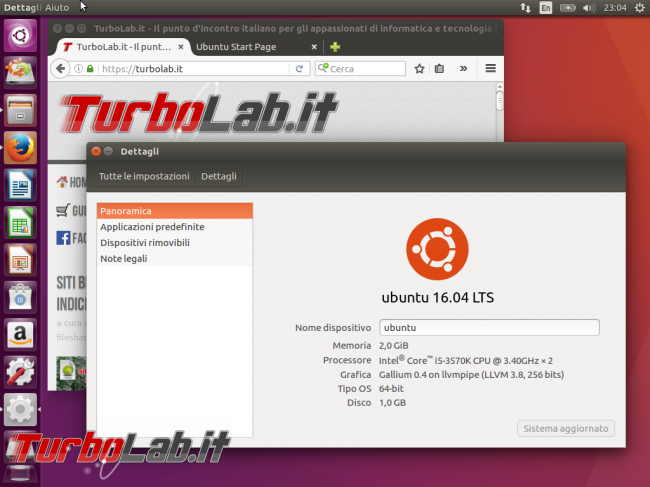Viewport: 650px width, 487px height.
Task: Click the Dettagli breadcrumb button
Action: click(x=219, y=176)
